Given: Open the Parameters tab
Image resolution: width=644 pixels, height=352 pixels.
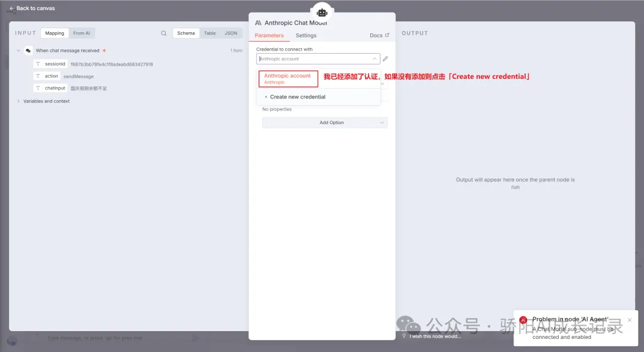Looking at the screenshot, I should click(269, 36).
